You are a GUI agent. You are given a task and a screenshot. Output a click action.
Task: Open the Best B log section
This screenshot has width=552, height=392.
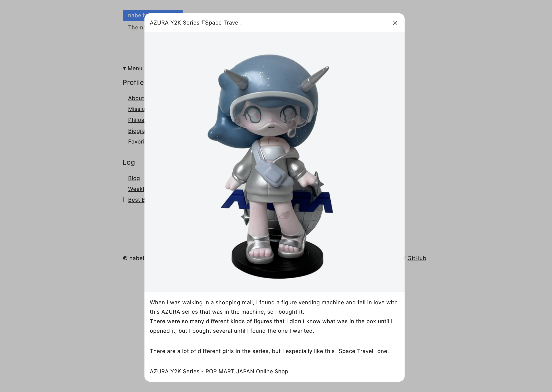point(137,199)
